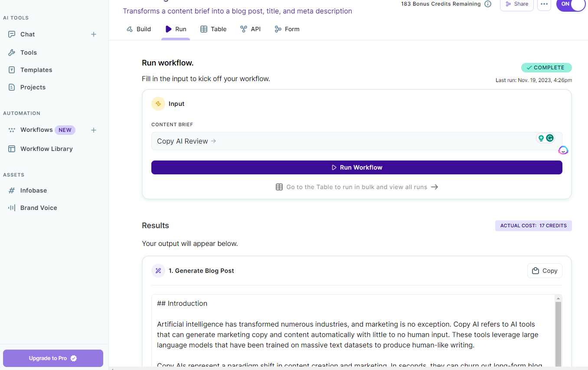The image size is (588, 370).
Task: Click the Content Brief input field
Action: coord(356,141)
